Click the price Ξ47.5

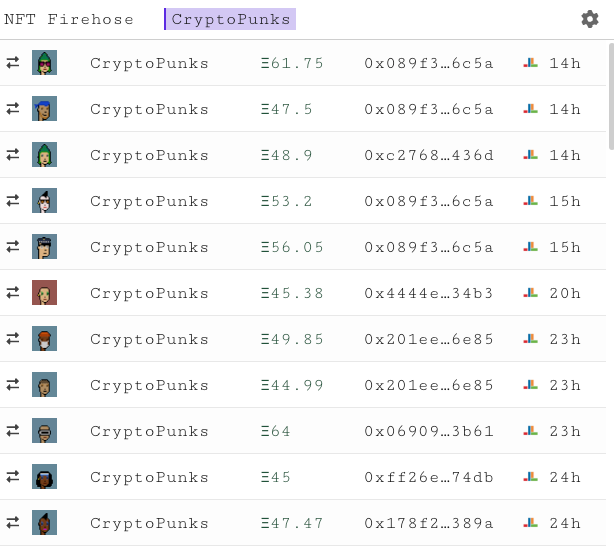point(287,109)
